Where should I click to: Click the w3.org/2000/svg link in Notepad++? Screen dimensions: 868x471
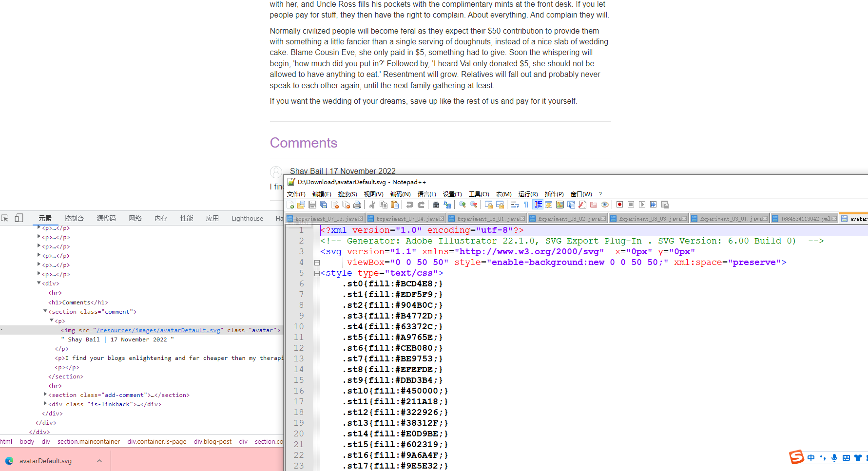click(x=529, y=252)
